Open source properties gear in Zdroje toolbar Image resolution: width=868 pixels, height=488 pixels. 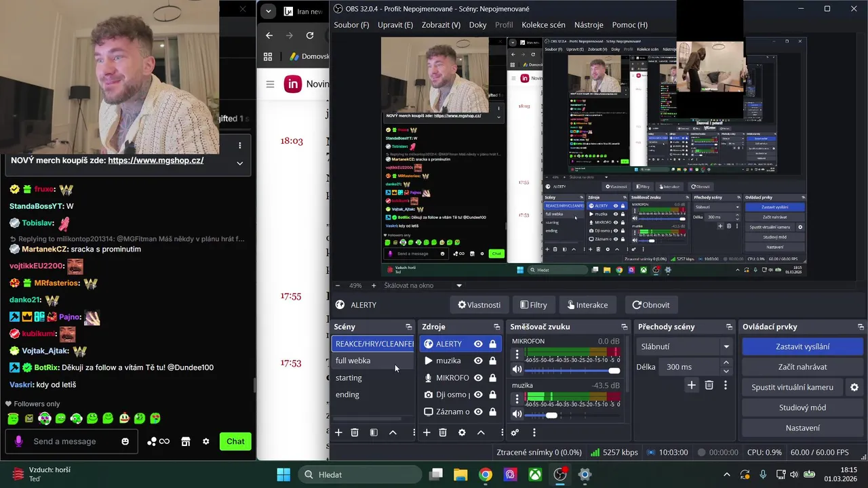coord(462,432)
